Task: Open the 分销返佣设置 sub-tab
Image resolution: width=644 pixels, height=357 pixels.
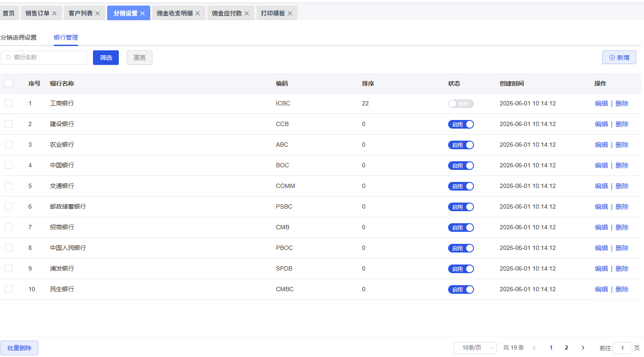Action: pyautogui.click(x=19, y=37)
